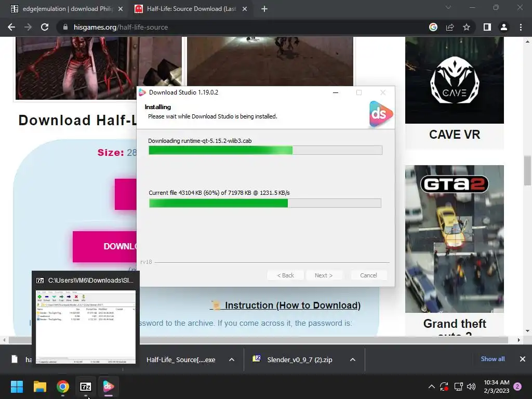Open Chrome three-dot menu

pos(521,27)
